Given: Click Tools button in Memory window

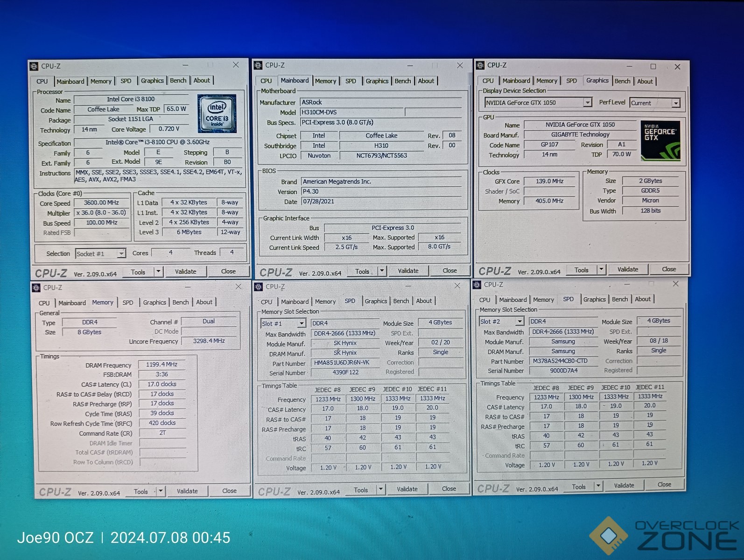Looking at the screenshot, I should click(x=141, y=491).
